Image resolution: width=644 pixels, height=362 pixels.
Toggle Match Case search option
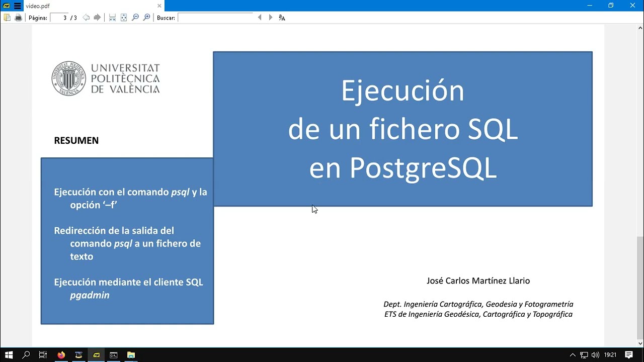click(282, 18)
